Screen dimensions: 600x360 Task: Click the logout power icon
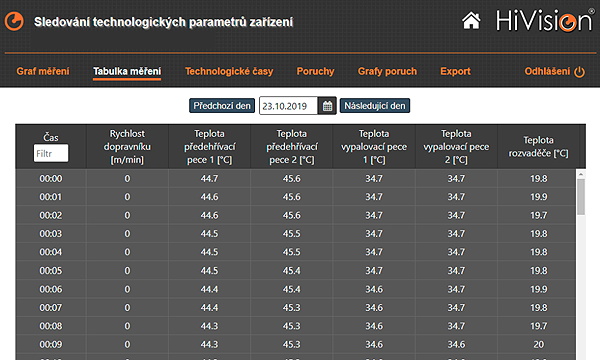579,72
